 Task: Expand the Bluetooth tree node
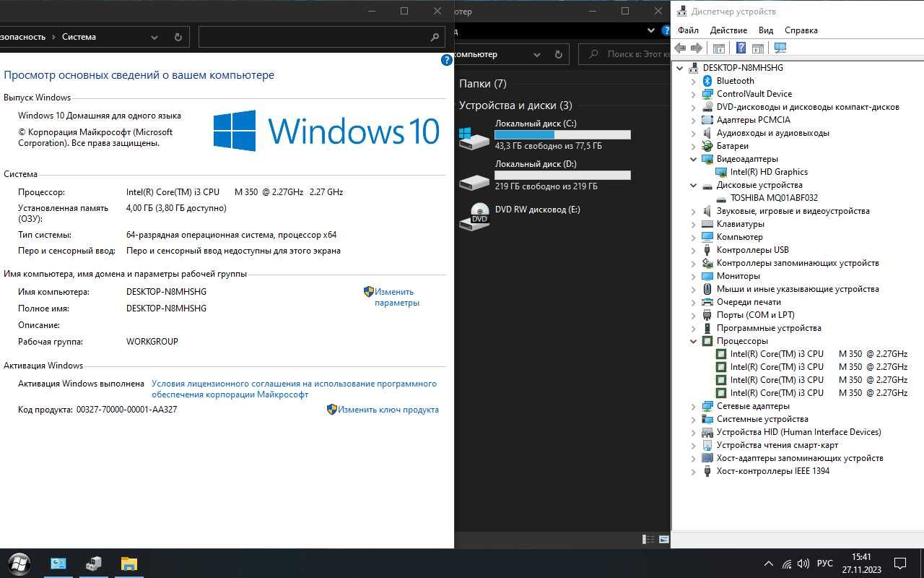[694, 81]
